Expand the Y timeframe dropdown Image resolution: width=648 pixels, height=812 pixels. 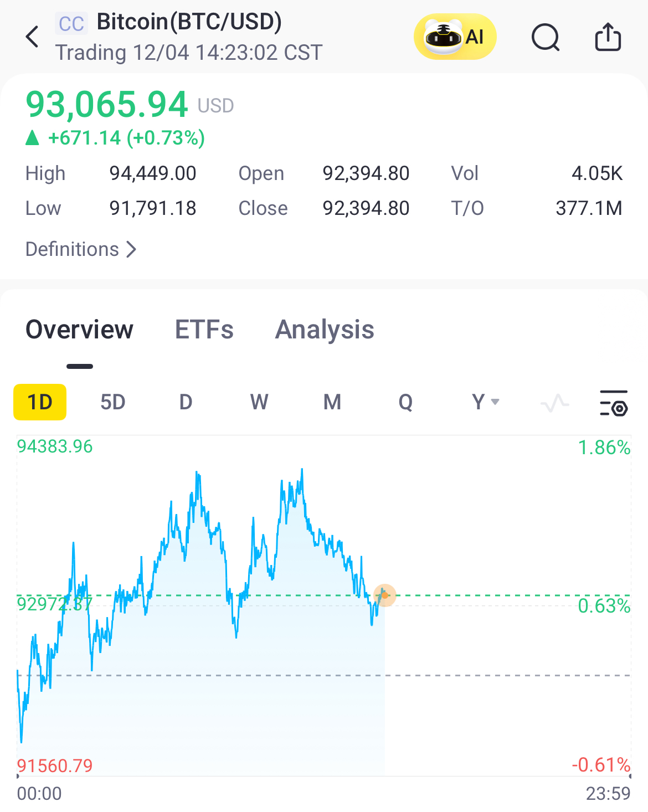(485, 402)
